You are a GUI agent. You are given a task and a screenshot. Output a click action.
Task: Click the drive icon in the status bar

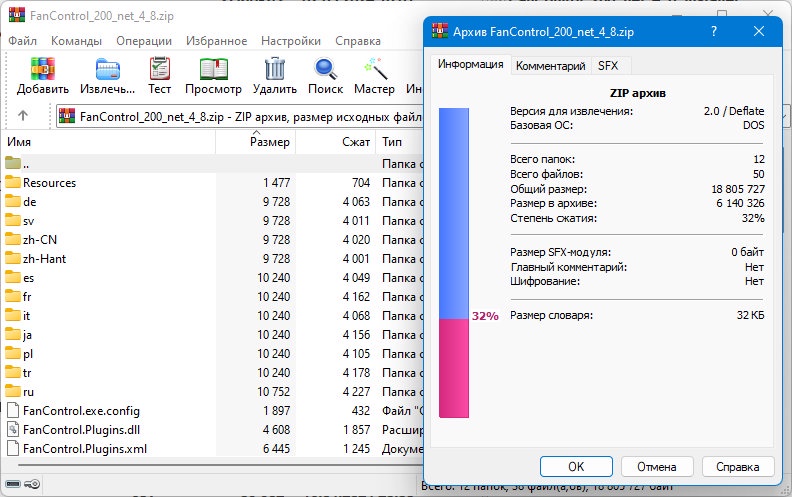(x=13, y=484)
